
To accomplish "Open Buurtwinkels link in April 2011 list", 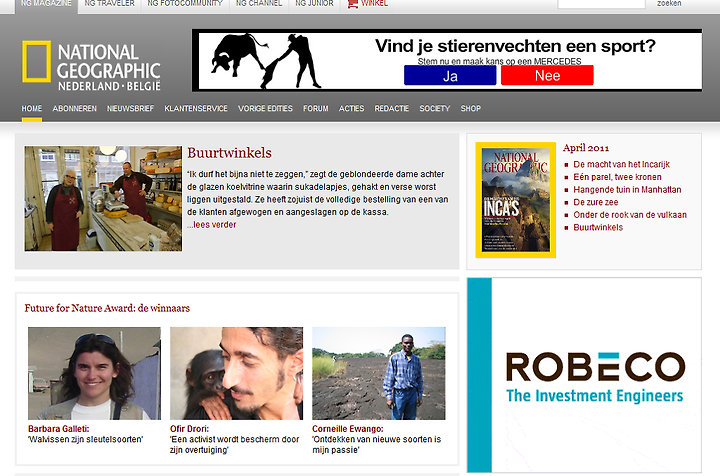I will click(598, 228).
